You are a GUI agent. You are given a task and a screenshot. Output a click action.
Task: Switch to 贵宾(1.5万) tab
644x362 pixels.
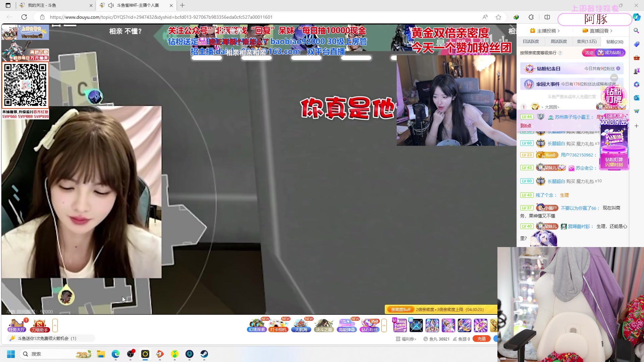pos(587,42)
